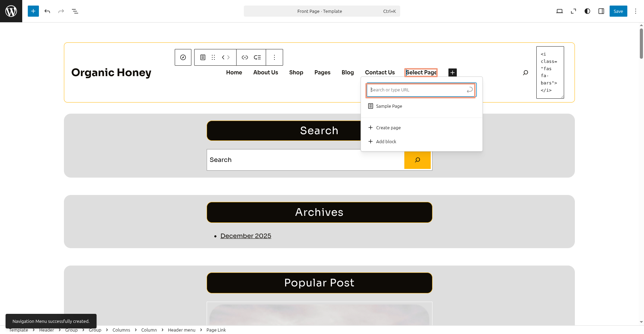Choose Sample Page from link suggestions
The image size is (644, 334).
pyautogui.click(x=389, y=106)
